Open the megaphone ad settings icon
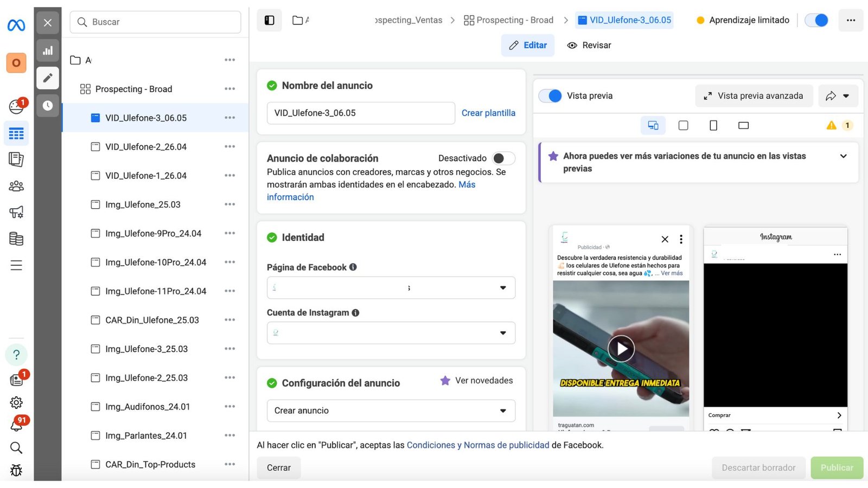868x488 pixels. [x=16, y=212]
